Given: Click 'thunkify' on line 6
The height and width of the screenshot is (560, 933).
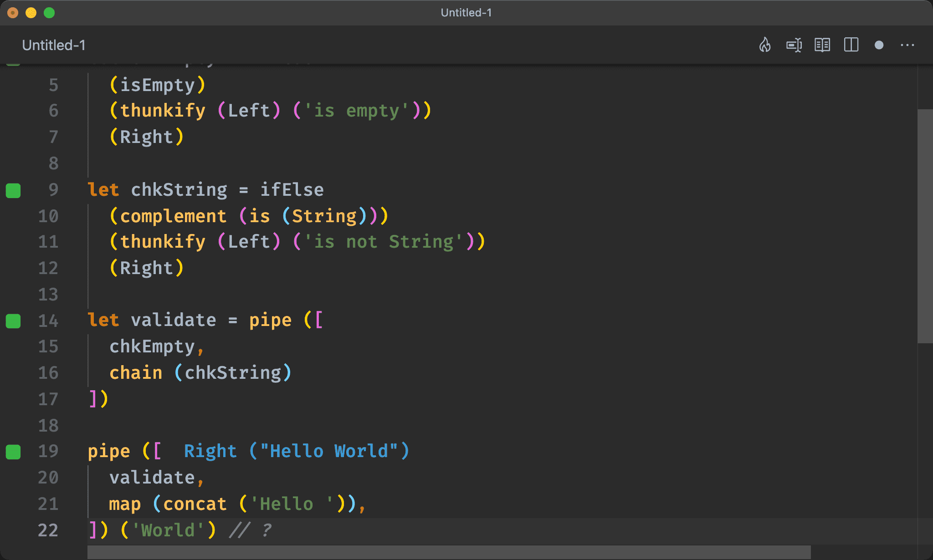Looking at the screenshot, I should coord(163,111).
